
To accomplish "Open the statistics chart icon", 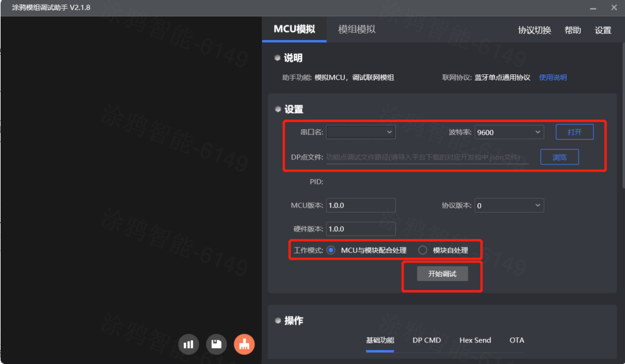I will coord(188,344).
